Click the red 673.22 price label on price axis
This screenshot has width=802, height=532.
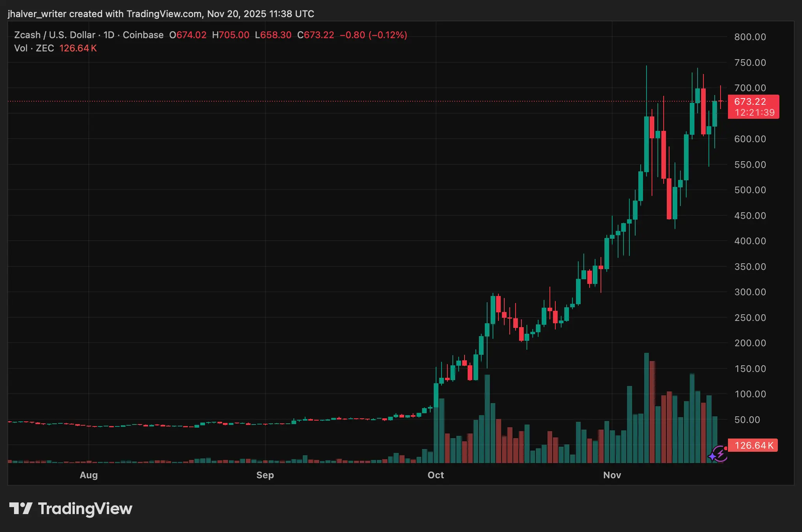[x=753, y=102]
